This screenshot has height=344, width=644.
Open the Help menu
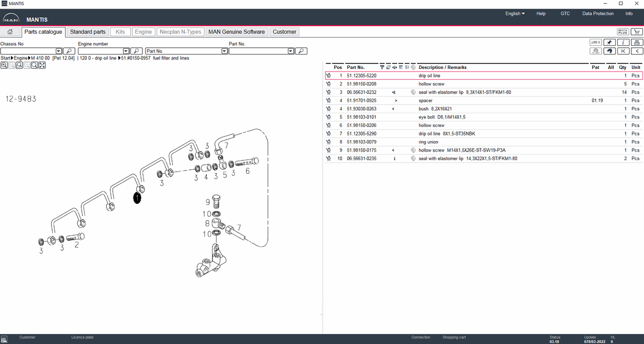pos(541,14)
